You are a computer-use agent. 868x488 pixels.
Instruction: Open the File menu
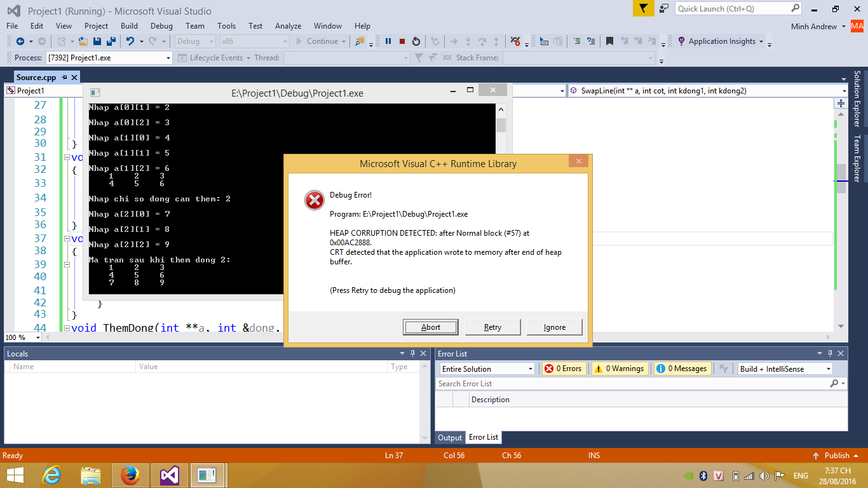(x=12, y=26)
